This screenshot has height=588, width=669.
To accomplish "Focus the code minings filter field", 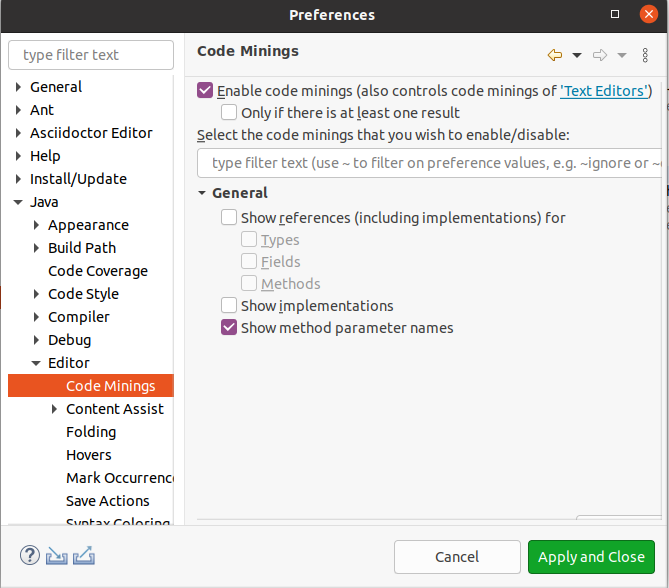I will pyautogui.click(x=429, y=163).
